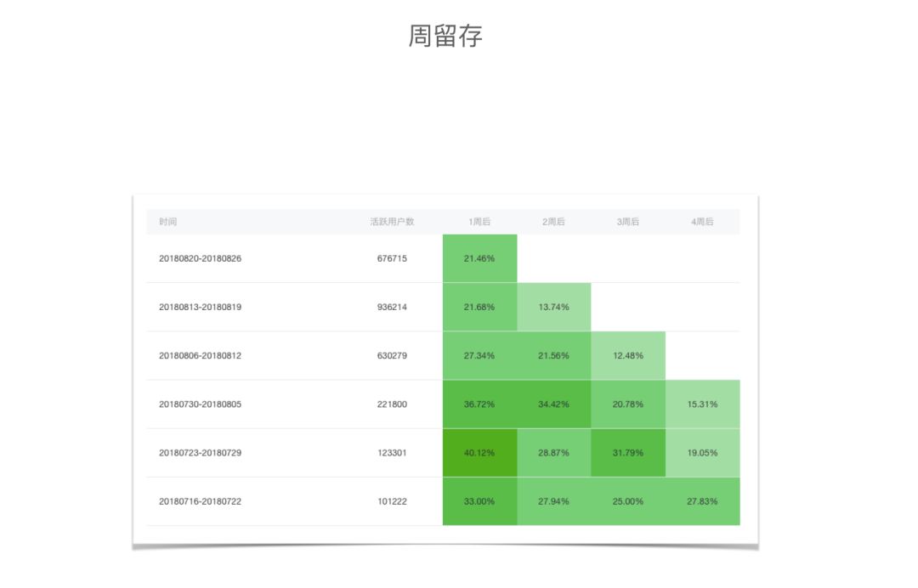This screenshot has width=918, height=588.
Task: Click the 19.05% retention cell
Action: (x=703, y=453)
